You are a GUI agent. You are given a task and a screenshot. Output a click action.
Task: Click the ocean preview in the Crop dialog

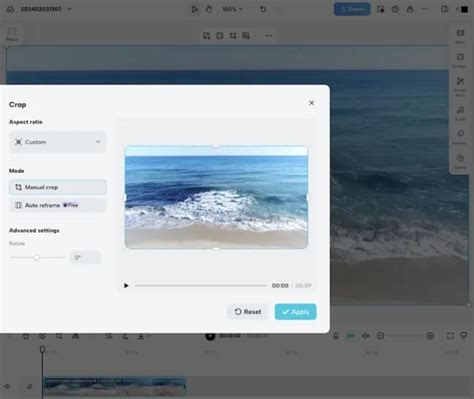tap(216, 197)
